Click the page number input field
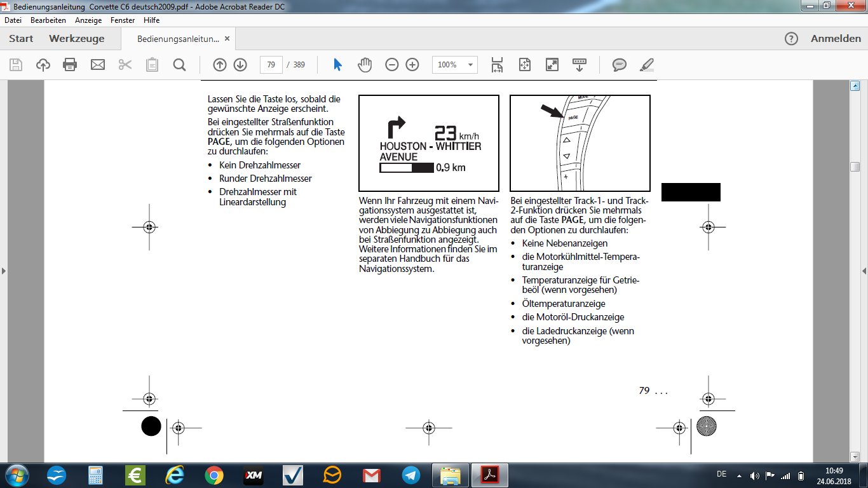 271,65
